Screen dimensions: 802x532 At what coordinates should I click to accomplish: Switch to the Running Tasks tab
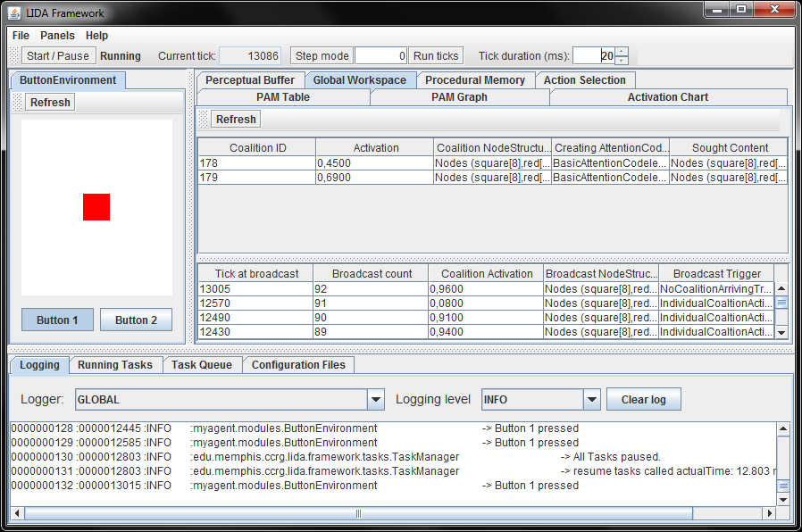tap(114, 364)
